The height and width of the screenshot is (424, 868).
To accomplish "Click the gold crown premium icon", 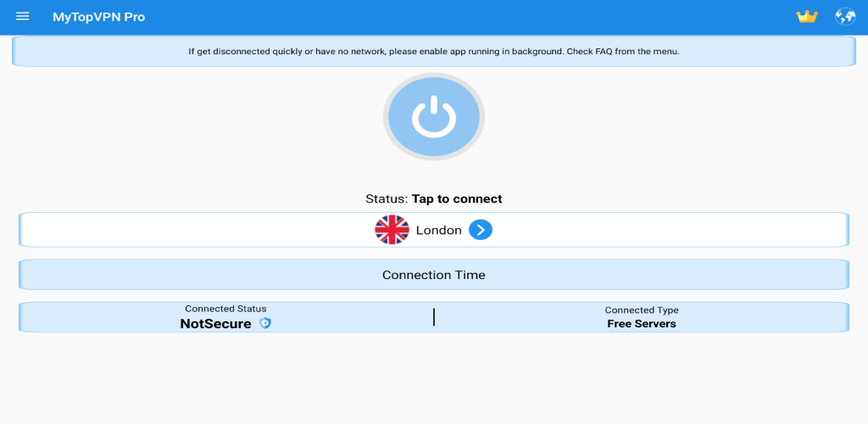I will pos(806,17).
